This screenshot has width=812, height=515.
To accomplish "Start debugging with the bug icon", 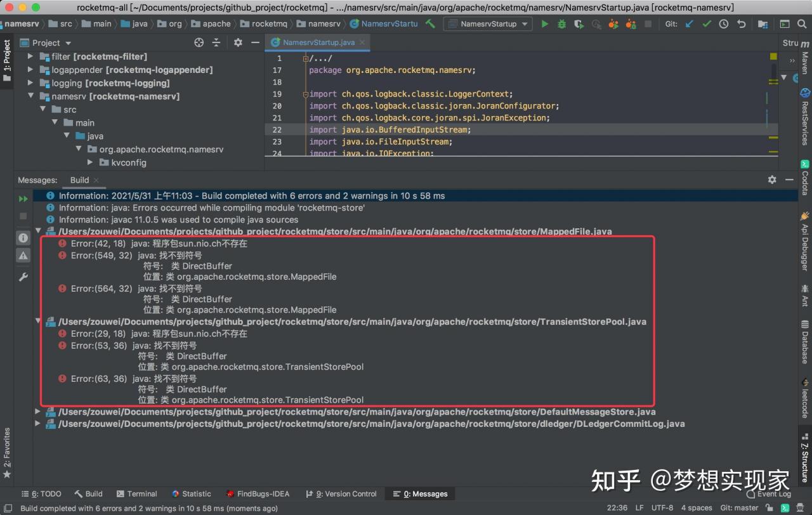I will [x=562, y=23].
